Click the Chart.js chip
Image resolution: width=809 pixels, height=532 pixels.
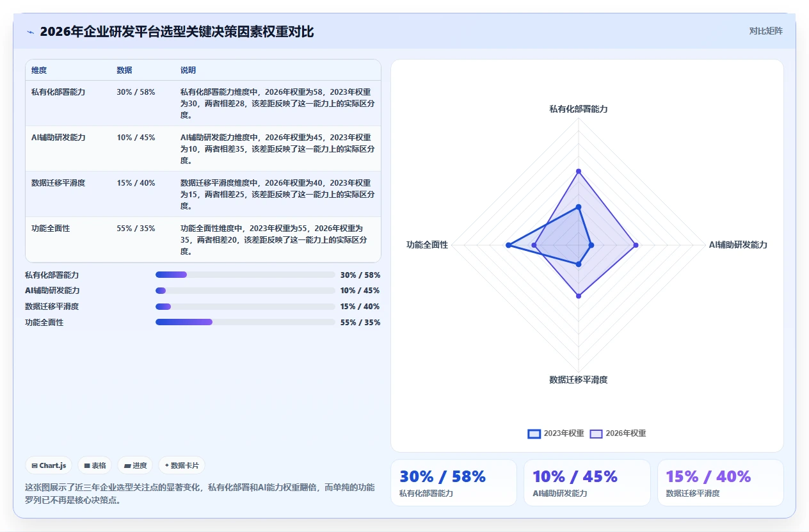(49, 465)
